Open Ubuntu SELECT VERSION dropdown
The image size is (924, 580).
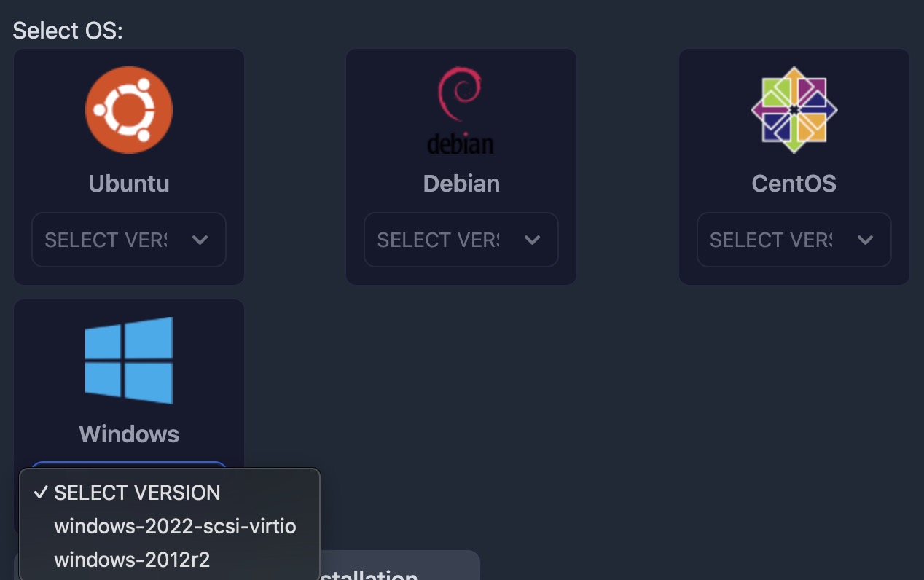click(x=129, y=240)
